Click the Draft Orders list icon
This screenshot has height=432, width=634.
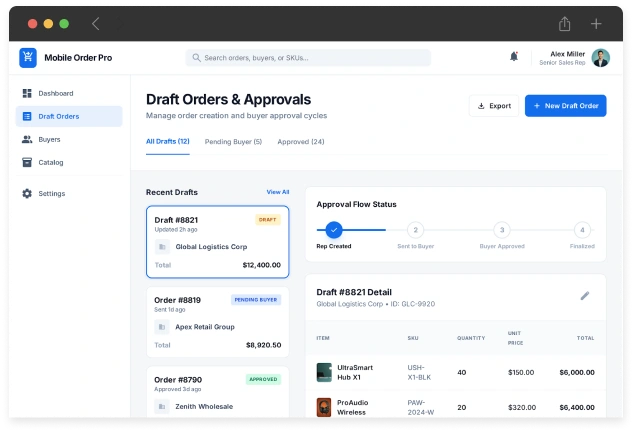pos(27,116)
